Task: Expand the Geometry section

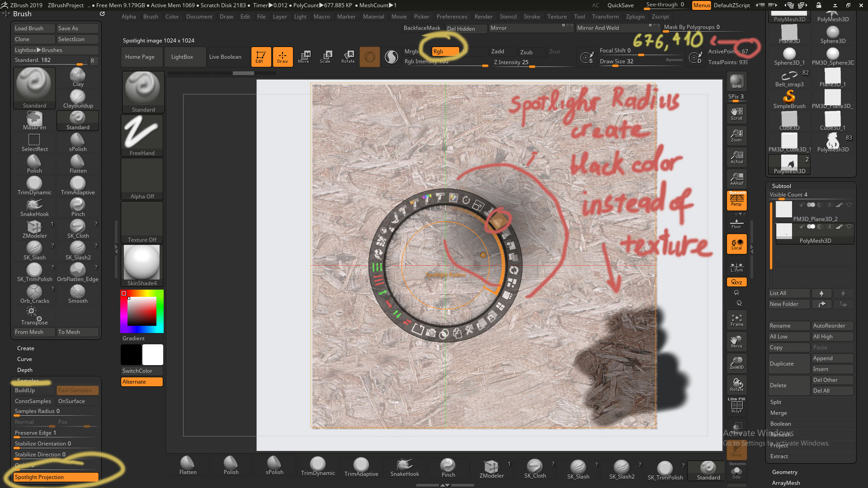Action: [785, 472]
